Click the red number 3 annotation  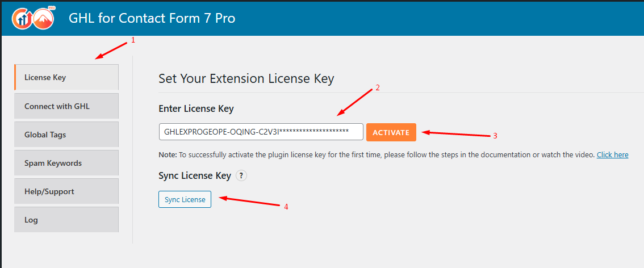coord(495,136)
